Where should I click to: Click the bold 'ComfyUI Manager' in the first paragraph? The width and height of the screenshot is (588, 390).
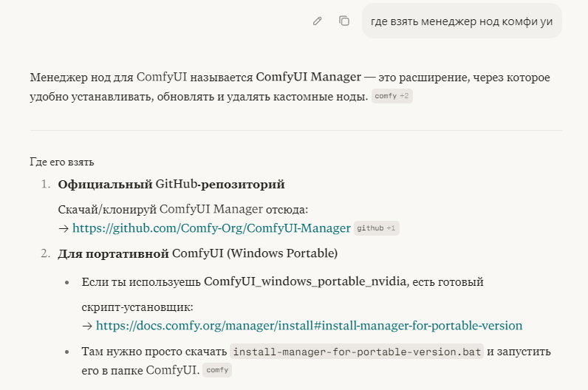[308, 78]
